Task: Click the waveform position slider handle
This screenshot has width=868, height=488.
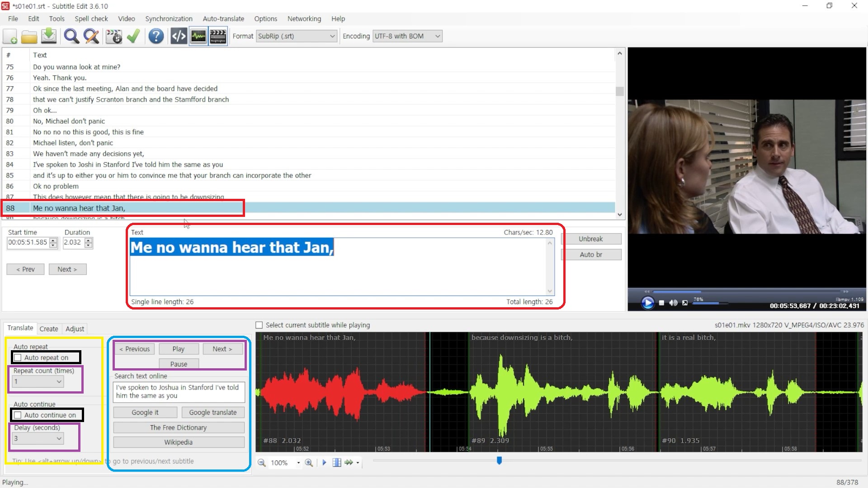Action: coord(499,460)
